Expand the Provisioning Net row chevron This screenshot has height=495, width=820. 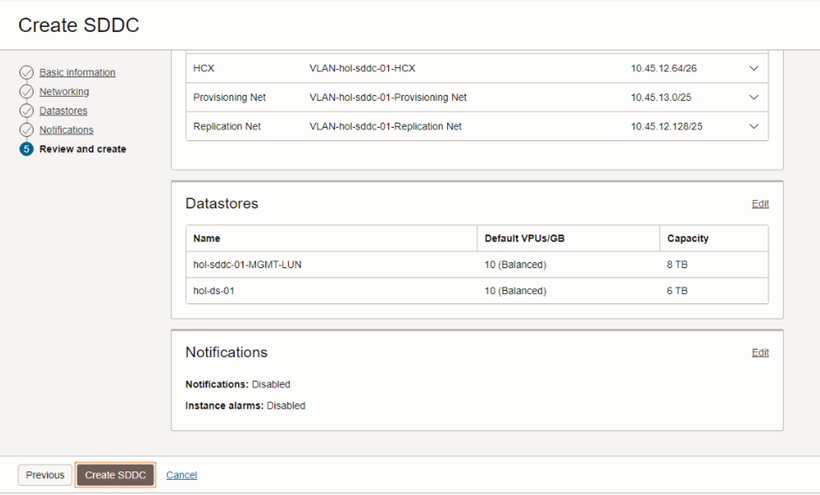point(754,97)
